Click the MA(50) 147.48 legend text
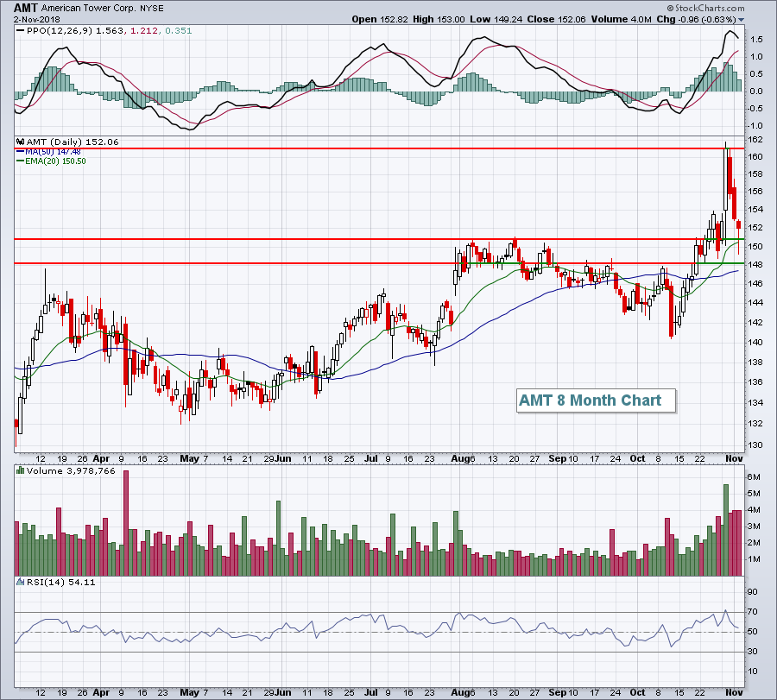 point(53,152)
